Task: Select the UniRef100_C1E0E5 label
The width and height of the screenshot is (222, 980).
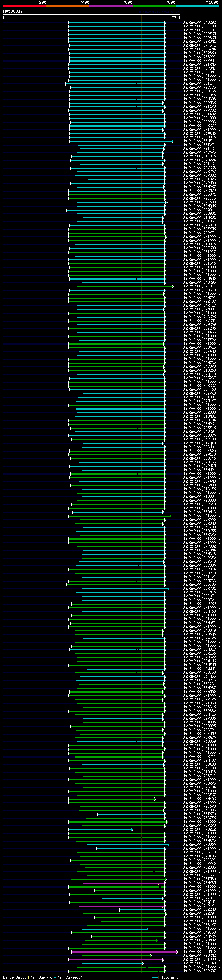Action: (199, 156)
